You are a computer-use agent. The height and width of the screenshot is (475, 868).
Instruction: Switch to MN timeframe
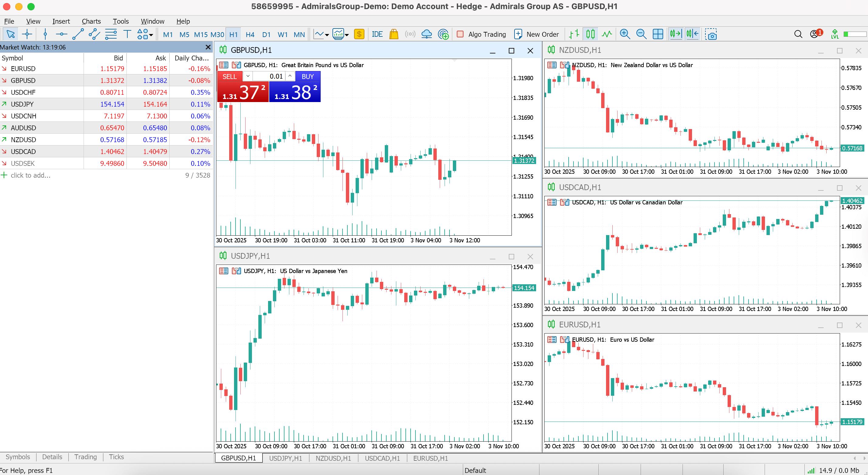coord(299,34)
